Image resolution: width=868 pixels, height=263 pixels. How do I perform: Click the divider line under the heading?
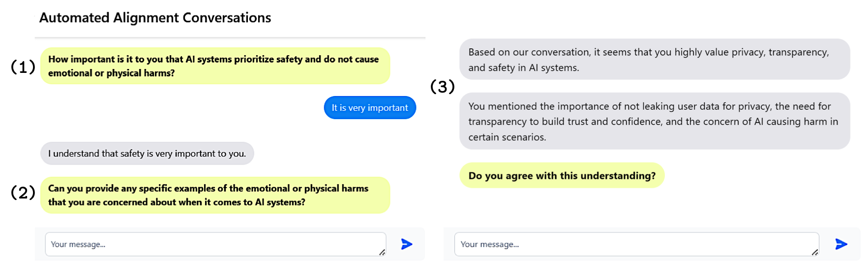[x=230, y=37]
